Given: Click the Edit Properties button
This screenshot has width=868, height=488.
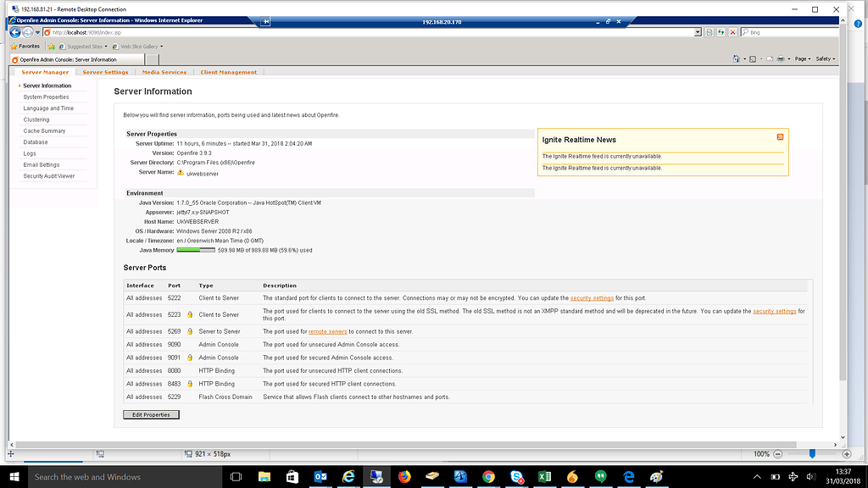Looking at the screenshot, I should tap(150, 414).
